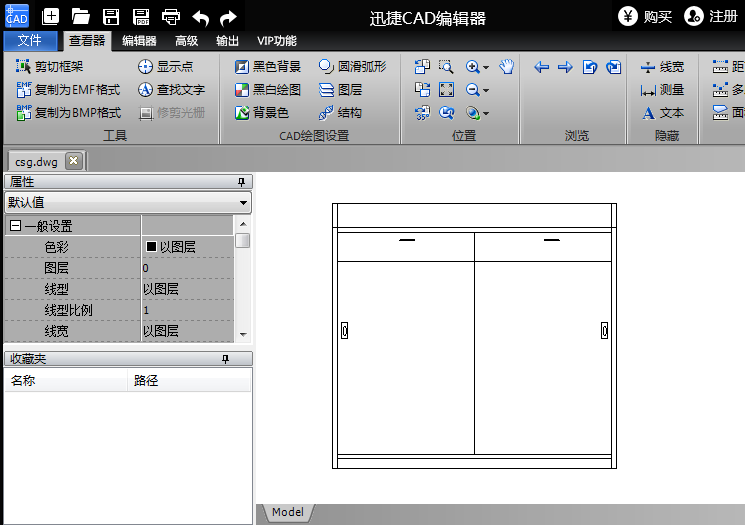
Task: Open the Layers (图层) tool
Action: [340, 90]
